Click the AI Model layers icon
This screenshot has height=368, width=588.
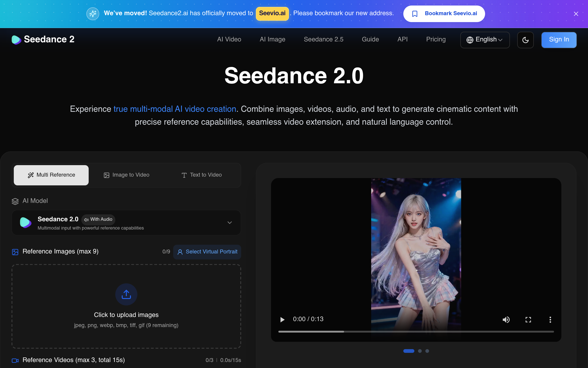[x=15, y=201]
